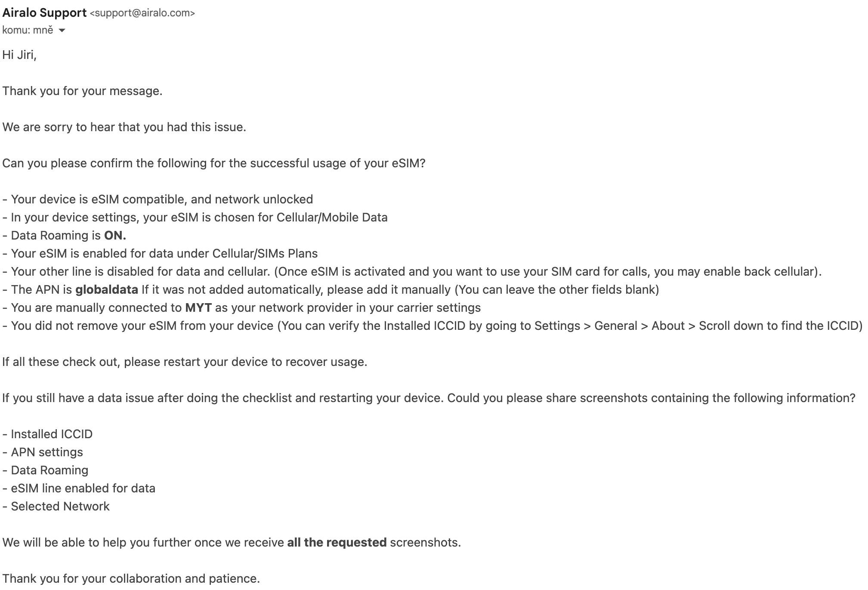Click the bold "ON." after Data Roaming
This screenshot has height=590, width=868.
click(x=115, y=236)
